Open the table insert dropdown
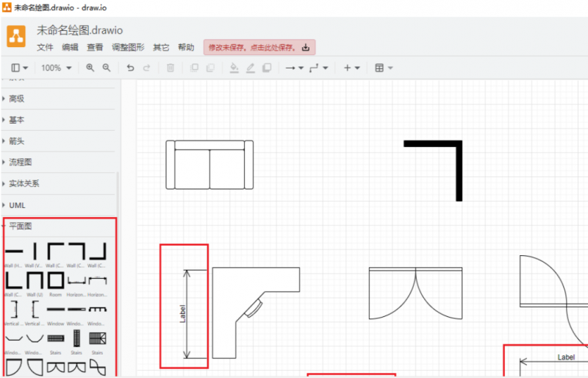The image size is (588, 378). pyautogui.click(x=384, y=68)
